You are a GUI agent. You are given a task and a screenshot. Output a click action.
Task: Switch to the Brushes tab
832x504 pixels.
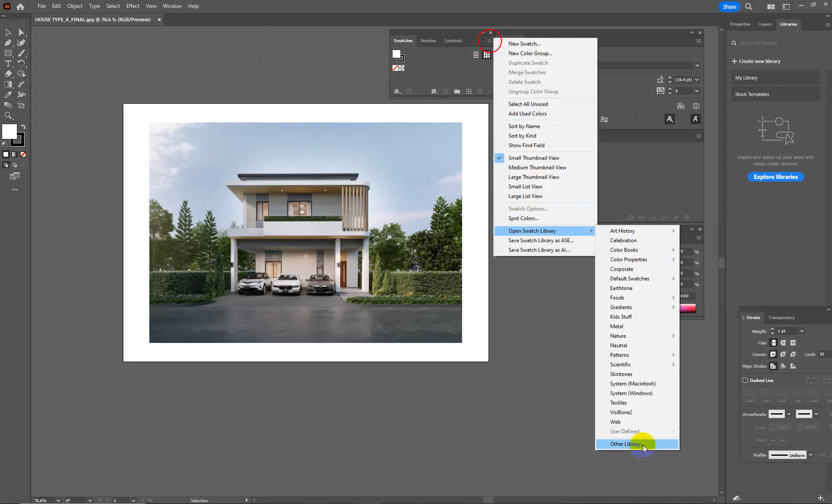428,41
